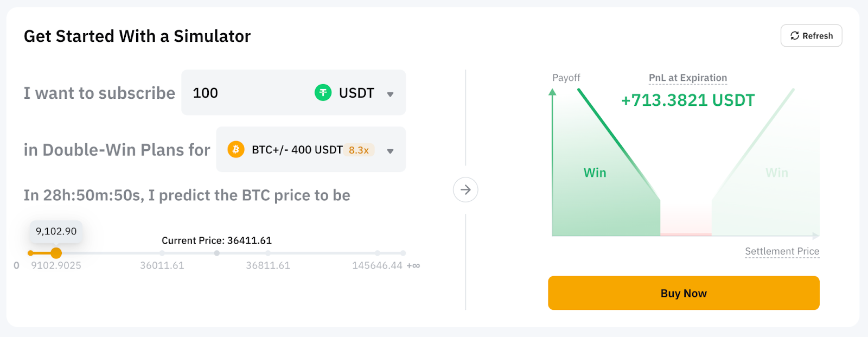868x337 pixels.
Task: Click the 8.3x leverage badge
Action: pyautogui.click(x=359, y=150)
